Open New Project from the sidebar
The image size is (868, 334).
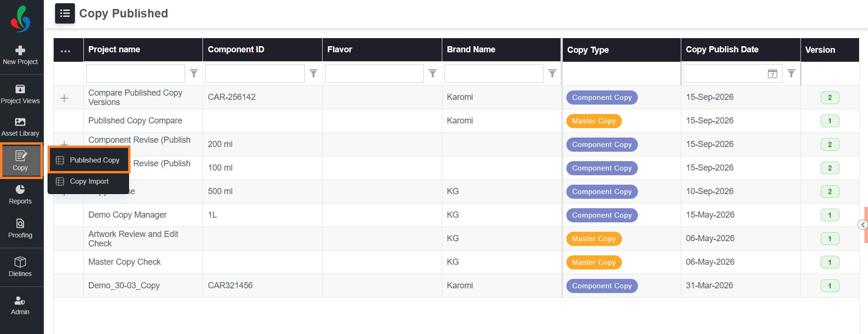click(x=20, y=56)
